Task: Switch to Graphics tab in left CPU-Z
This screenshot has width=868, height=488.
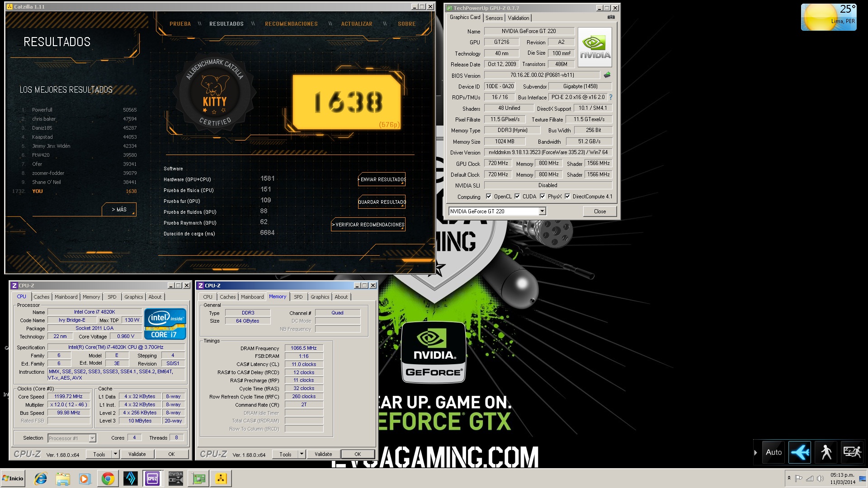Action: click(x=134, y=297)
